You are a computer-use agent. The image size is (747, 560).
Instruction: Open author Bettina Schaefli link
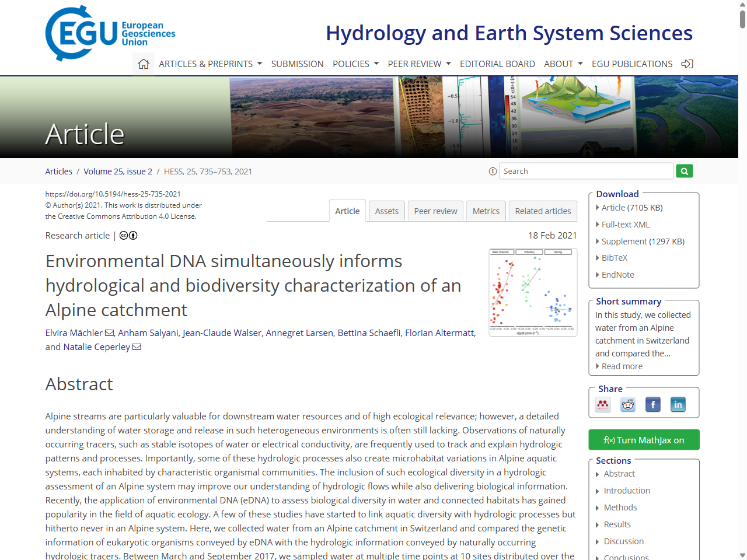click(x=369, y=333)
